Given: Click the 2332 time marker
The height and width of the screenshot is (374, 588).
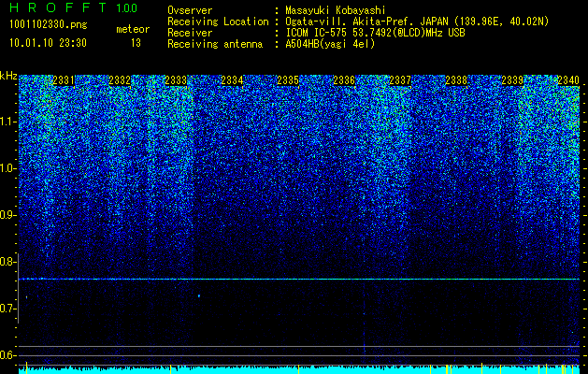Looking at the screenshot, I should point(120,80).
